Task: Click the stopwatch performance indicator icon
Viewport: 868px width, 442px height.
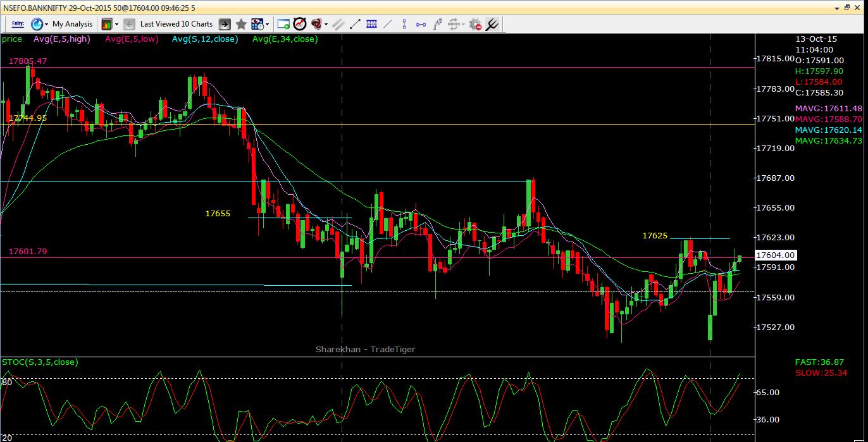Action: coord(299,25)
